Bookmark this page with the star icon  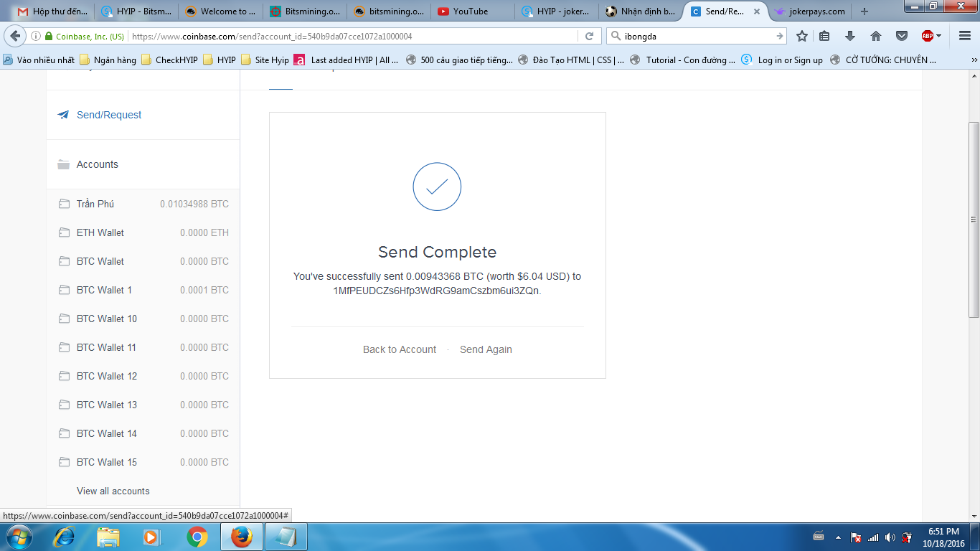pos(802,36)
